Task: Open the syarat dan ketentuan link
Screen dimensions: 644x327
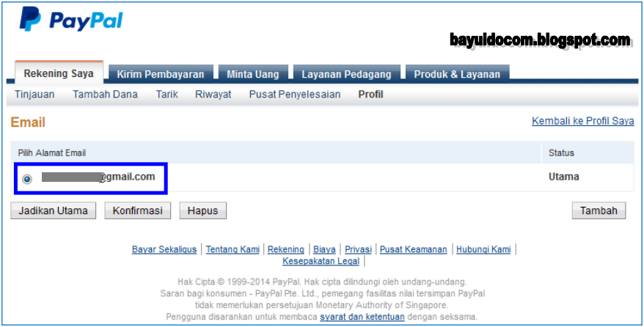Action: 362,317
